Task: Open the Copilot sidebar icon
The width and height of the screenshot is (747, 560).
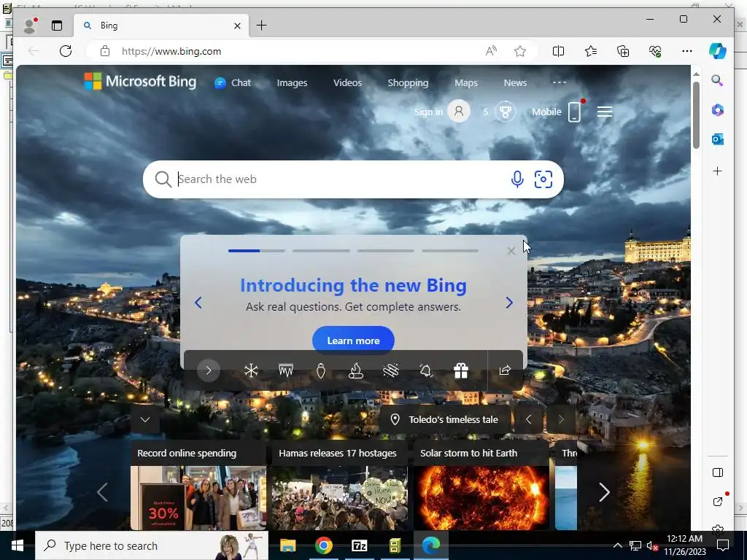Action: point(717,51)
